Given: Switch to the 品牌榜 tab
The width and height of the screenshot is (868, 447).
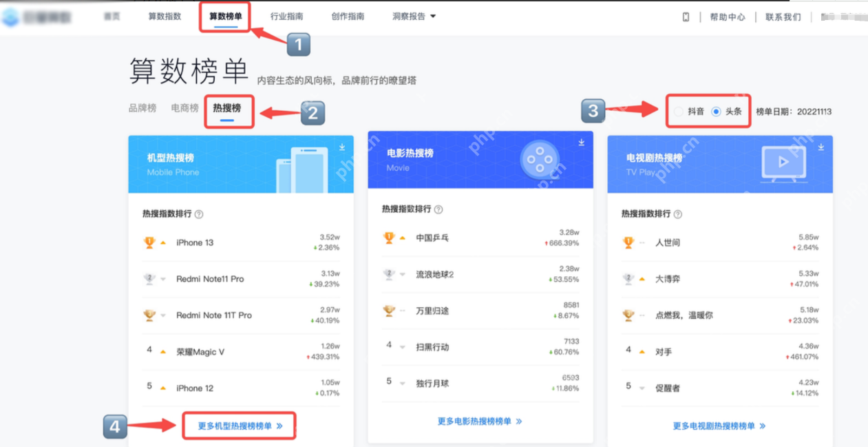Looking at the screenshot, I should [142, 108].
